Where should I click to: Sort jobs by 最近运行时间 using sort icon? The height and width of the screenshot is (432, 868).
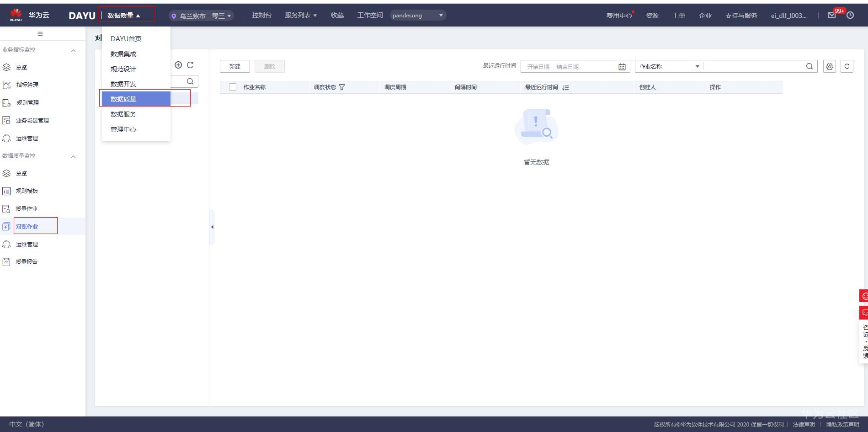point(565,87)
